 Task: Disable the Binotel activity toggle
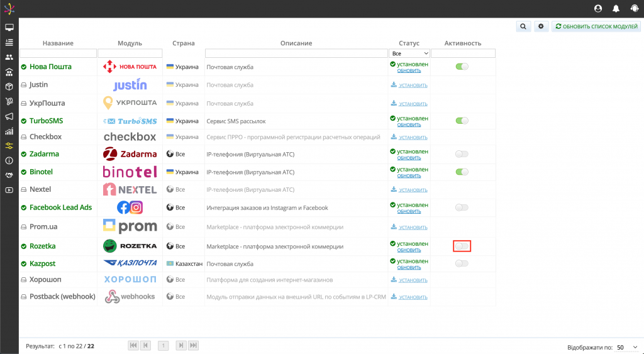click(x=462, y=172)
